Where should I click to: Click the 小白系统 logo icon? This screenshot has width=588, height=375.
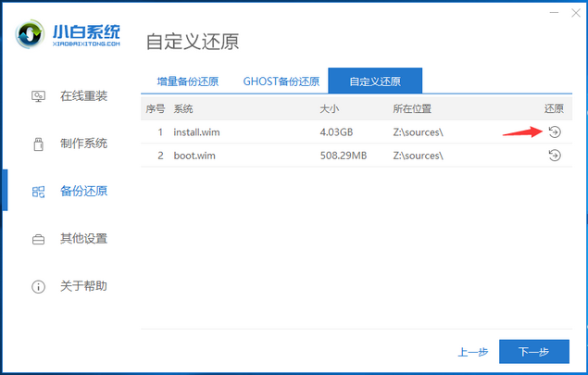(30, 34)
